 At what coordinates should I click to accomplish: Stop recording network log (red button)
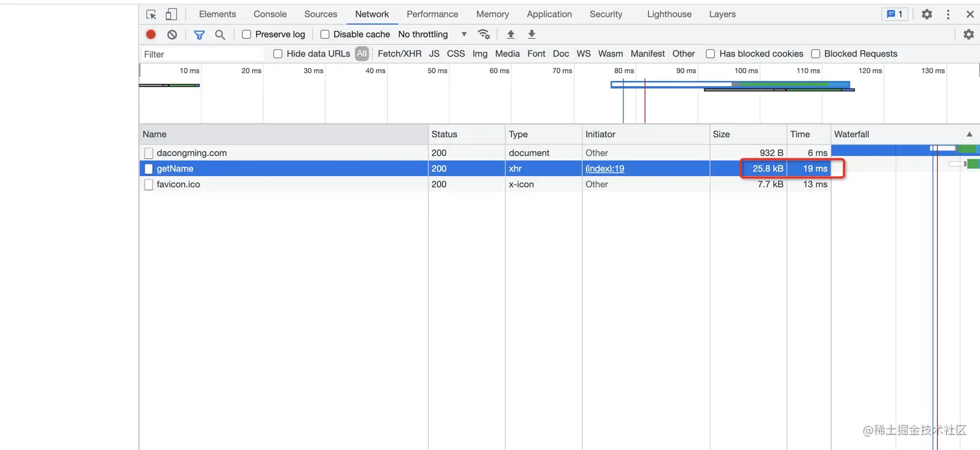151,34
